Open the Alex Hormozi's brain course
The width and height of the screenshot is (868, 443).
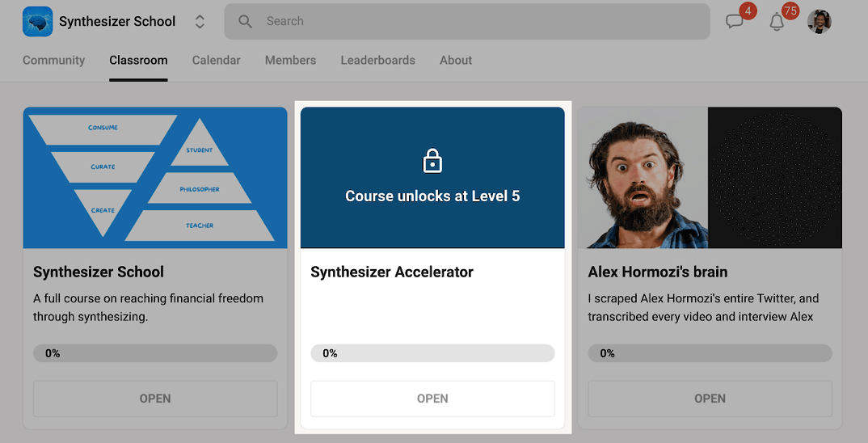[x=710, y=399]
